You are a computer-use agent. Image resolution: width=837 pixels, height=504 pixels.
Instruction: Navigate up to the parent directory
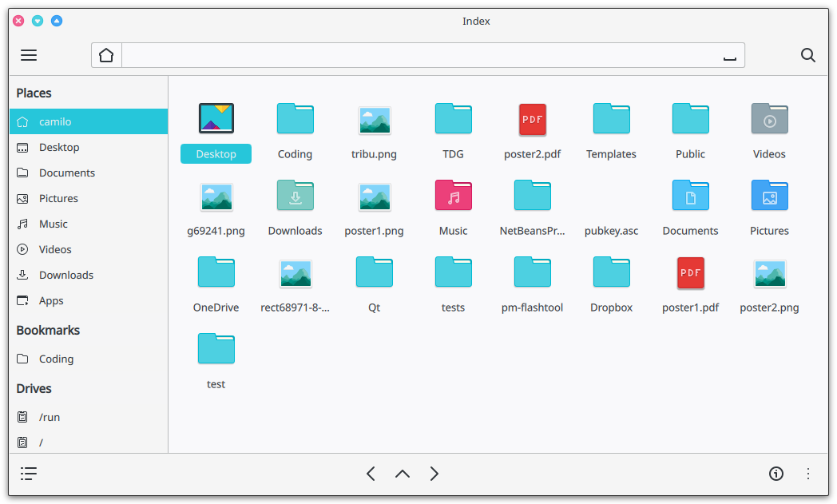[x=403, y=474]
